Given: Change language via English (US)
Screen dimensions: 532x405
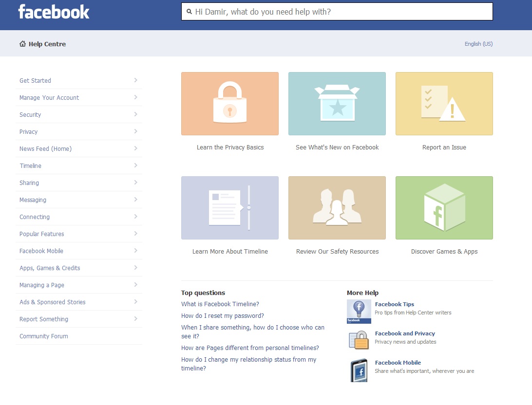Looking at the screenshot, I should (x=478, y=44).
